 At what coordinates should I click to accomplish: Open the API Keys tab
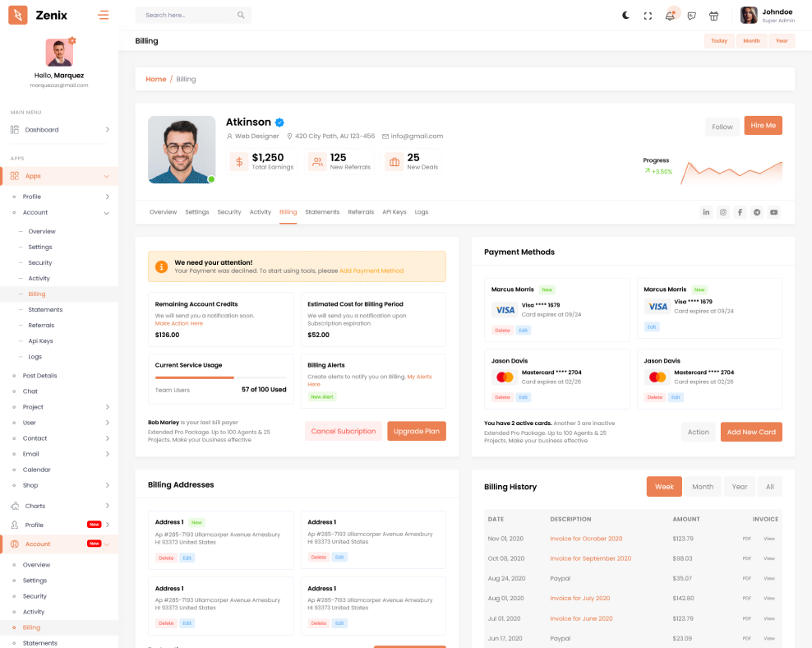(x=394, y=212)
